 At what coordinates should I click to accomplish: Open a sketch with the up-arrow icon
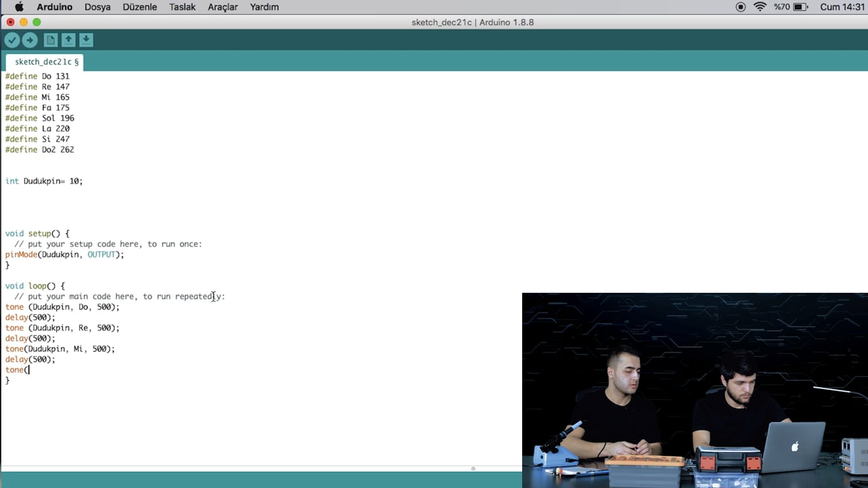tap(68, 40)
